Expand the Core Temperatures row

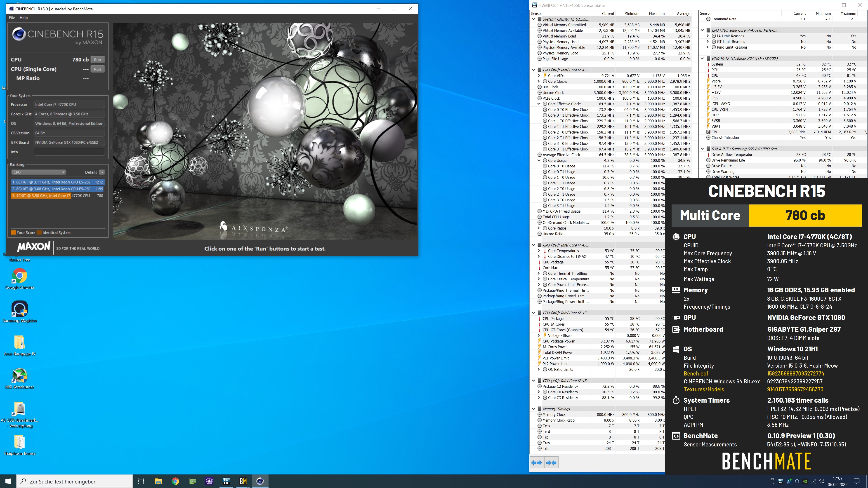coord(539,251)
